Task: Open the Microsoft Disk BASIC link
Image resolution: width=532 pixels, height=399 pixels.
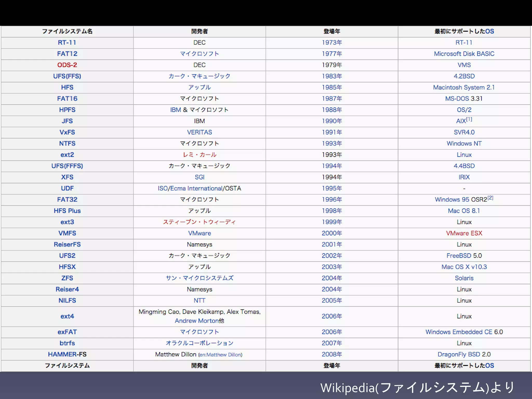Action: point(464,54)
